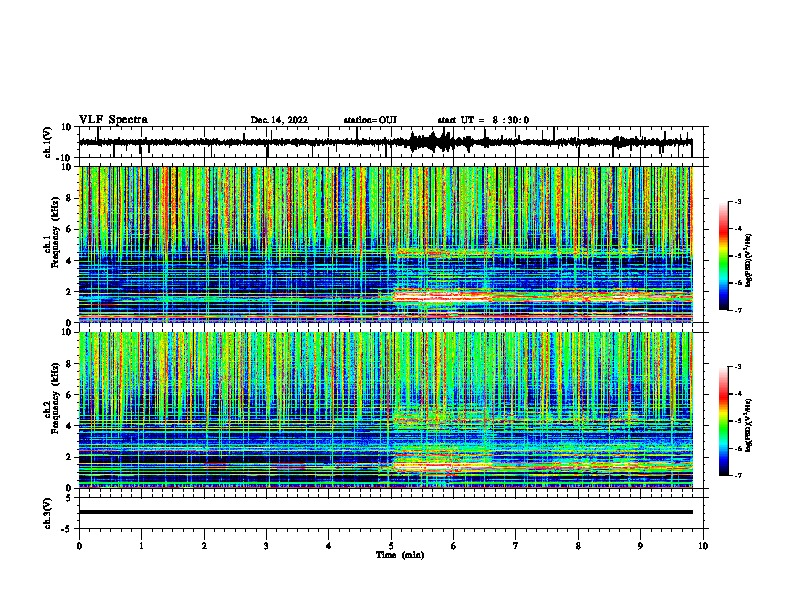Click the "station=OUI" header label
Image resolution: width=792 pixels, height=612 pixels.
(x=370, y=120)
